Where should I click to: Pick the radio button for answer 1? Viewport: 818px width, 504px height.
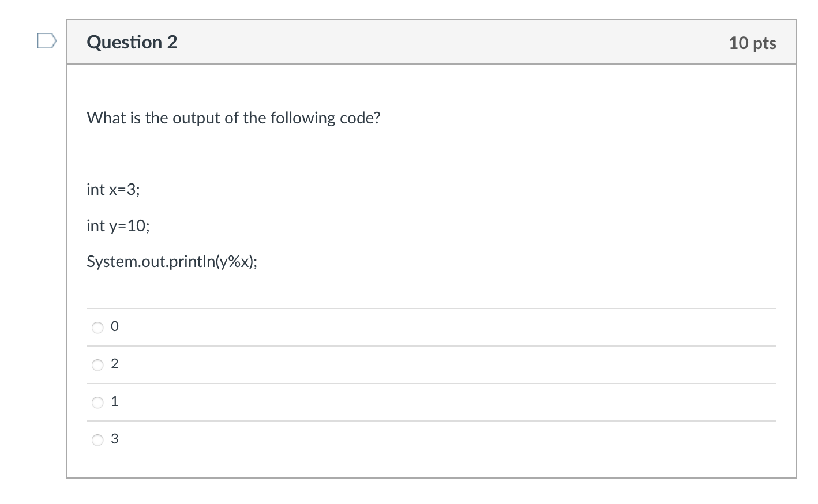click(98, 403)
